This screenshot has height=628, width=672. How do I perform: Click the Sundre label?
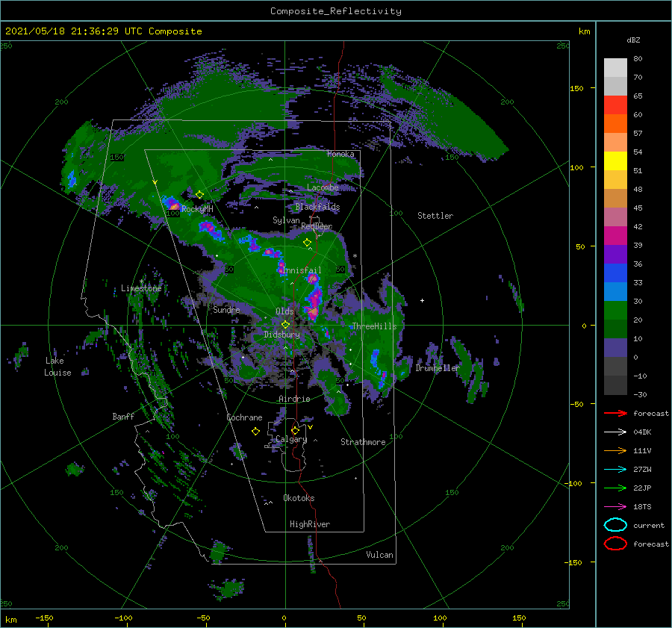(226, 309)
